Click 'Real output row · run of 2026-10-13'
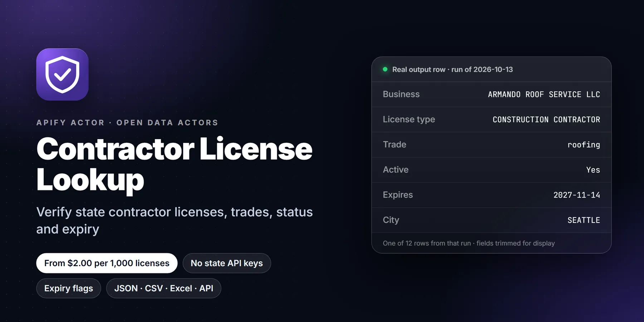 (x=453, y=69)
